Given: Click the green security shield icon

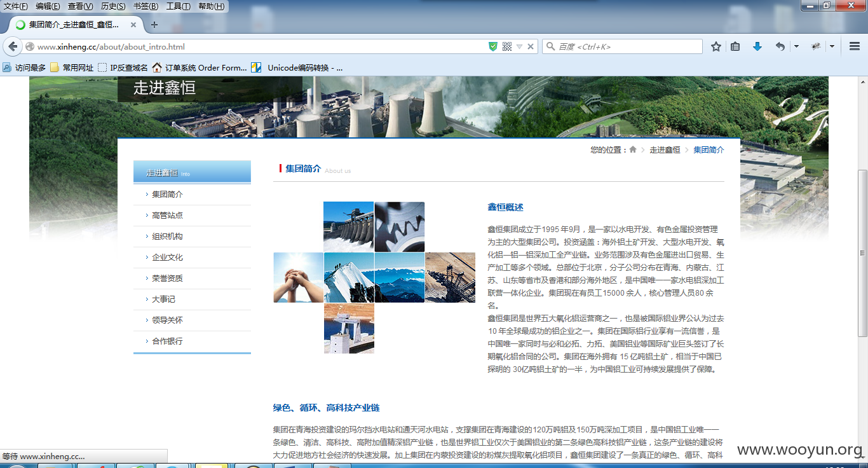Looking at the screenshot, I should [493, 46].
